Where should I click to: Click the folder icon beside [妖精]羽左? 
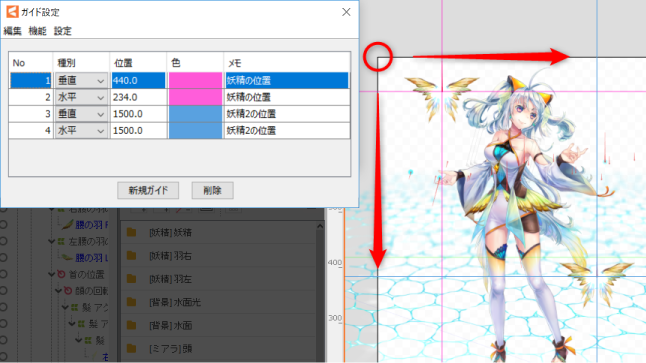pyautogui.click(x=131, y=279)
